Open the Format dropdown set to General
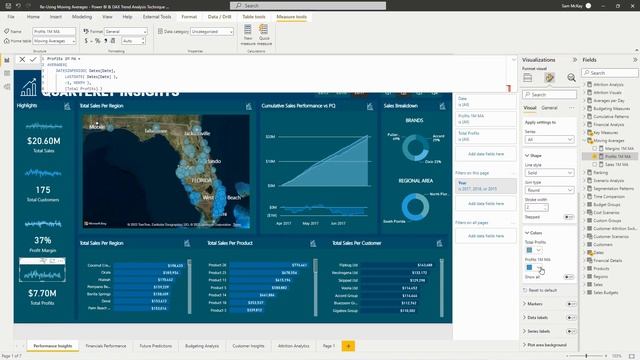640x360 pixels. click(126, 31)
